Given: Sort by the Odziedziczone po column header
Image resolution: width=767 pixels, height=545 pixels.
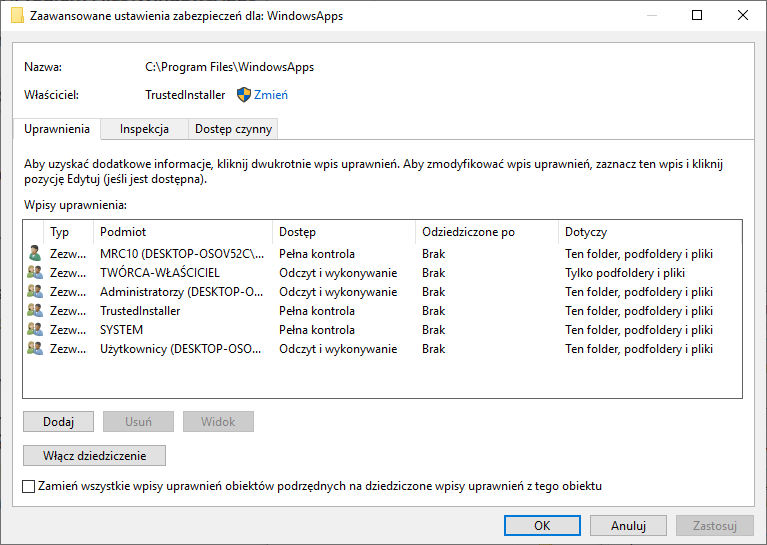Looking at the screenshot, I should coord(486,232).
